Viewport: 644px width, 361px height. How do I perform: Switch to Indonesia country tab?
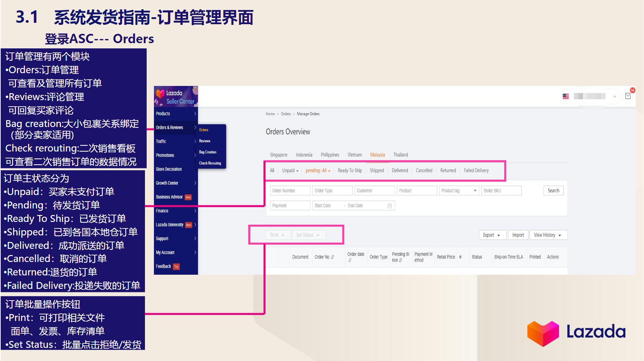tap(304, 155)
